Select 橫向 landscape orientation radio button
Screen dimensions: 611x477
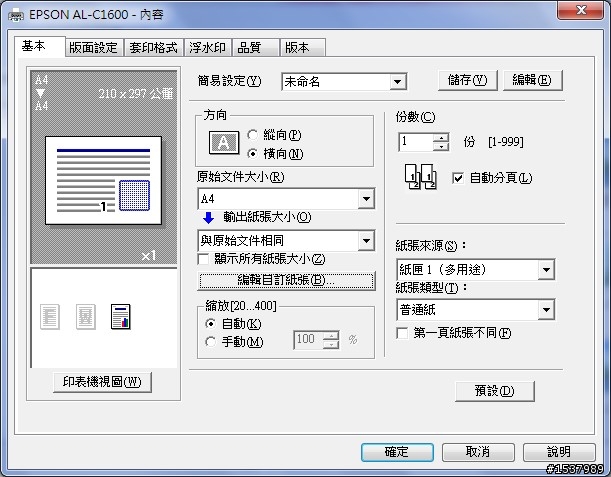click(x=253, y=154)
